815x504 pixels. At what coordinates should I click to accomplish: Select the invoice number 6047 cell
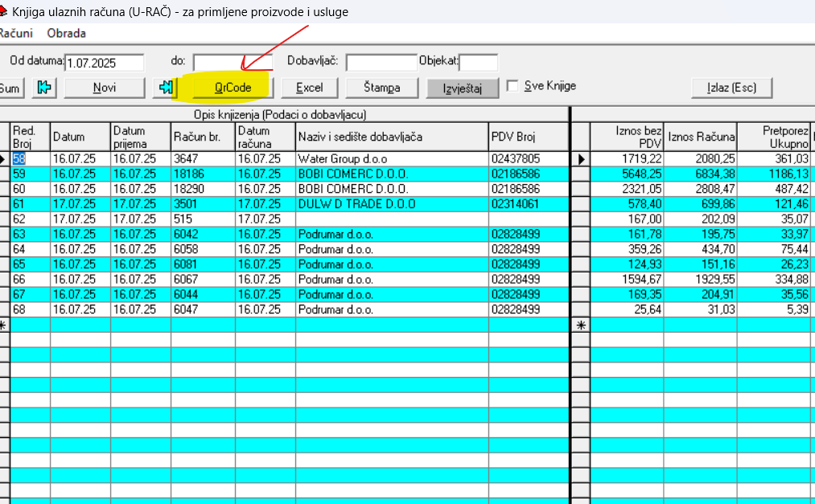pos(203,309)
